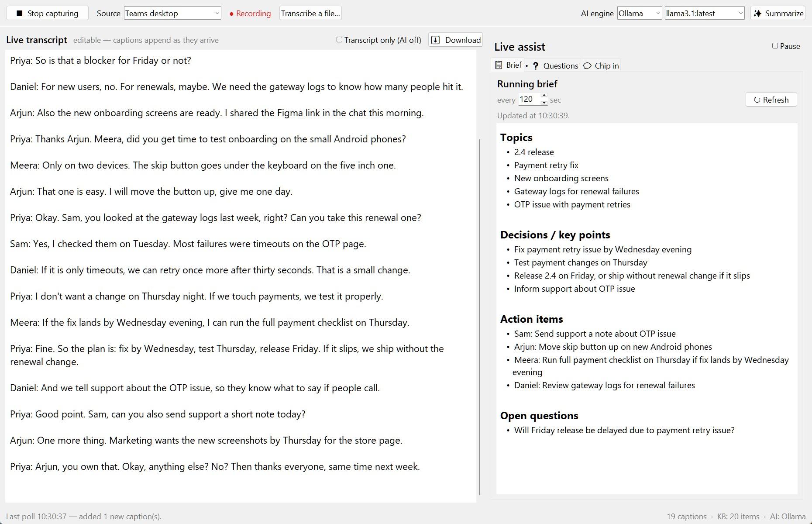The width and height of the screenshot is (812, 524).
Task: Click Priya's final line ending "same time next week"
Action: point(215,466)
